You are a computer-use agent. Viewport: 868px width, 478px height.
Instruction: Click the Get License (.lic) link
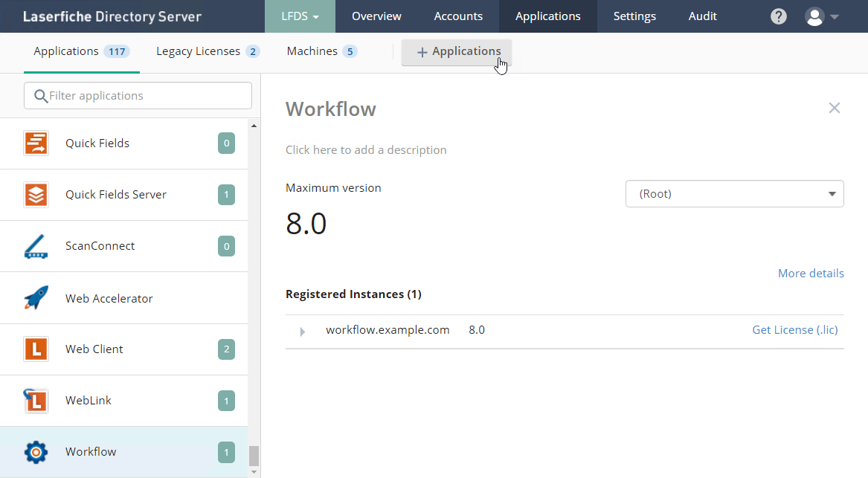coord(795,330)
